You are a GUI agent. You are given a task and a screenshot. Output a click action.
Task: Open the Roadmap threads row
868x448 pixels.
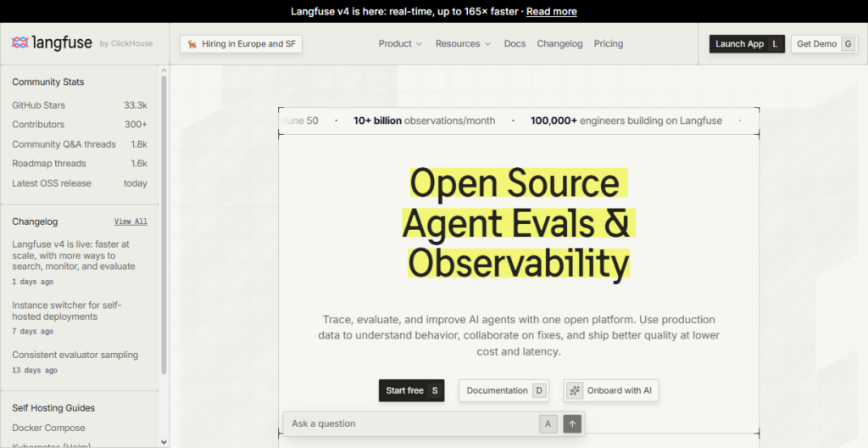80,164
